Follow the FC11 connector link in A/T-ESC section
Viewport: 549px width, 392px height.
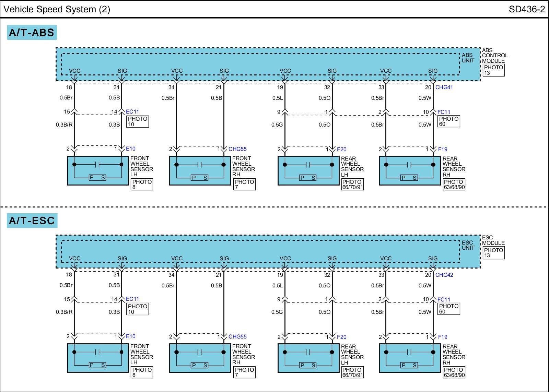444,299
